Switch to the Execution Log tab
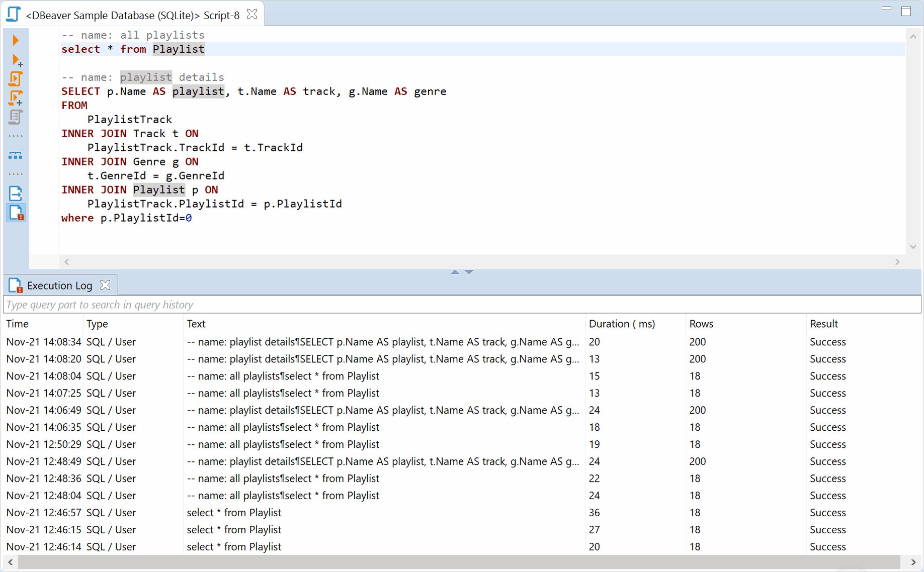This screenshot has height=572, width=924. [59, 285]
